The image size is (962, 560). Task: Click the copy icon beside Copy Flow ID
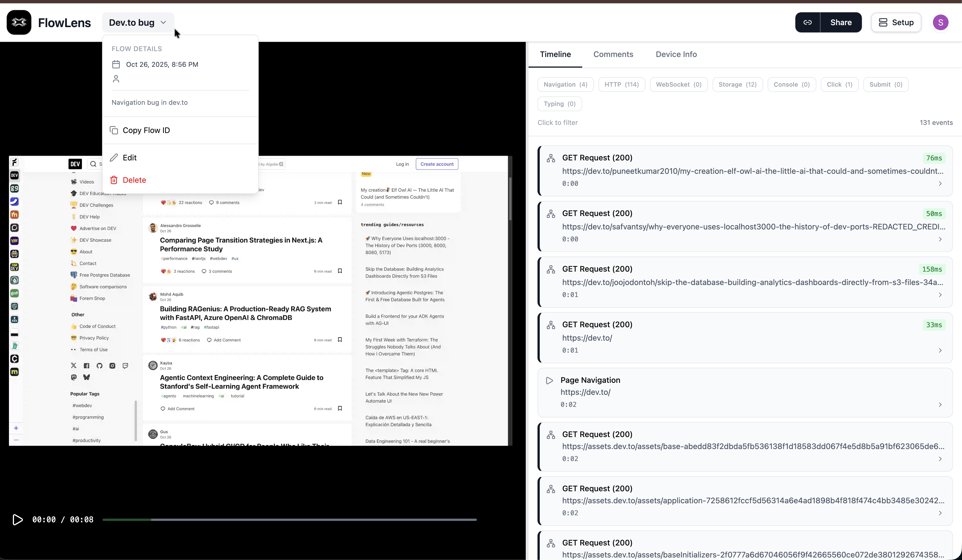pos(114,130)
